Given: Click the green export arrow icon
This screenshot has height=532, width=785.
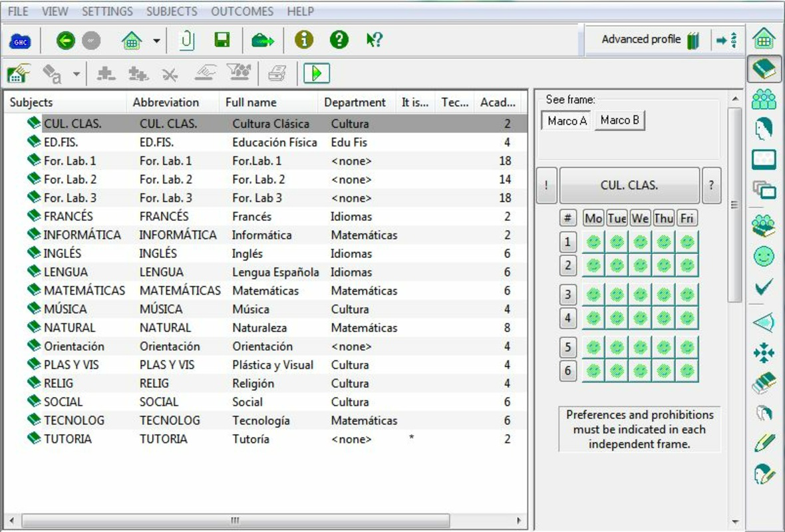Looking at the screenshot, I should (x=263, y=40).
